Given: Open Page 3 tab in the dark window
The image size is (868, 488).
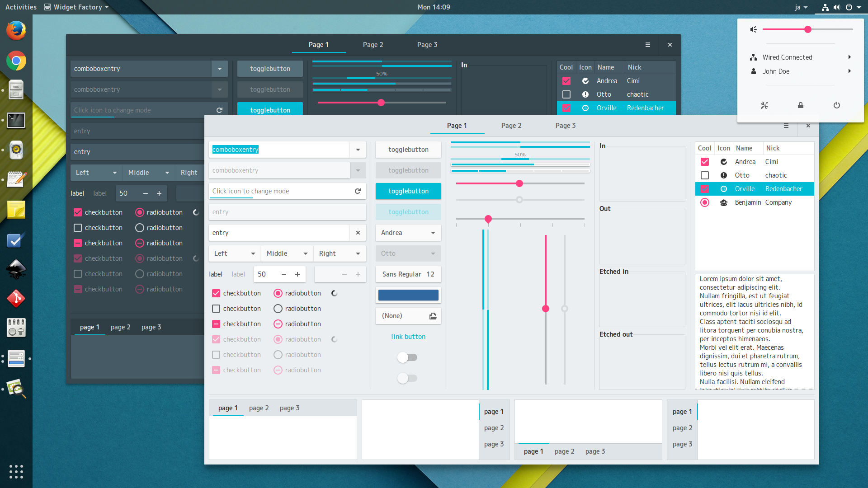Looking at the screenshot, I should click(427, 45).
